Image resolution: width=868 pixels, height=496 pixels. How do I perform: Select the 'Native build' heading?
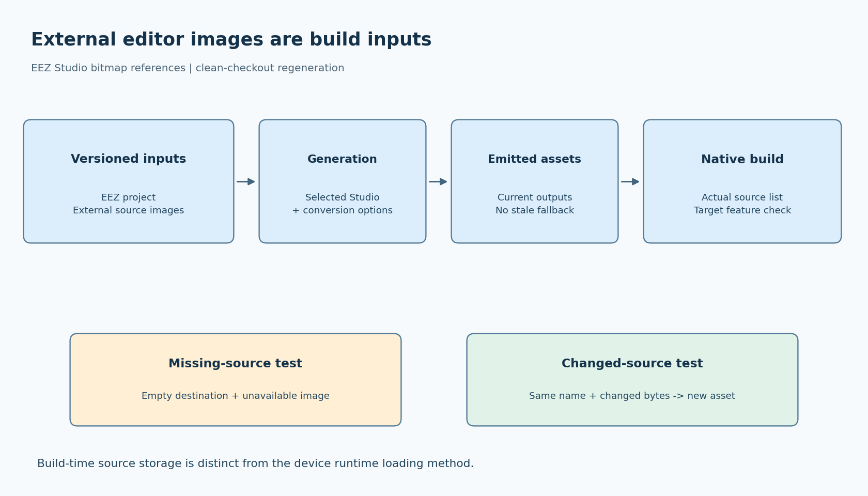[x=742, y=160]
